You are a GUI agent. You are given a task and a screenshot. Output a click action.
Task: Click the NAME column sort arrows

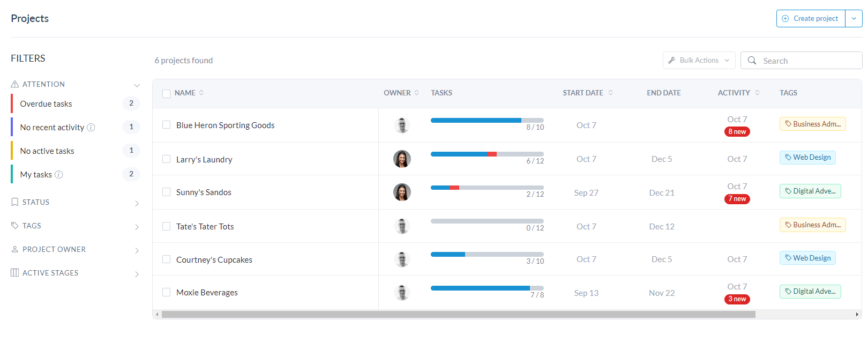(x=201, y=93)
